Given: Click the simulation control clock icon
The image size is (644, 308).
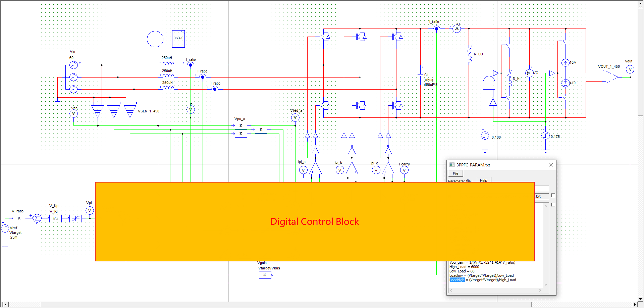Looking at the screenshot, I should (x=155, y=39).
